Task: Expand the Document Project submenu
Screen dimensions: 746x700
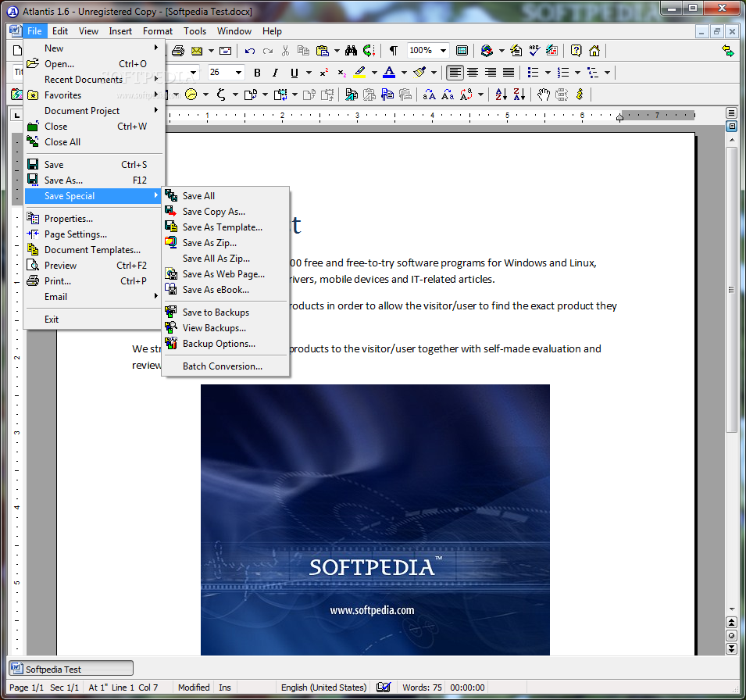Action: click(94, 110)
